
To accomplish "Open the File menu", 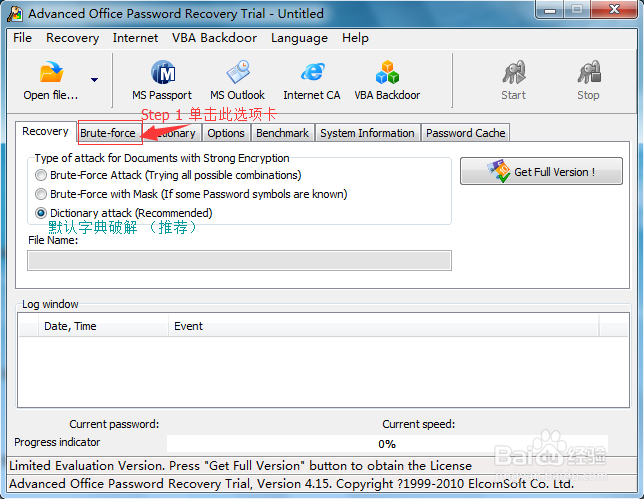I will click(22, 38).
